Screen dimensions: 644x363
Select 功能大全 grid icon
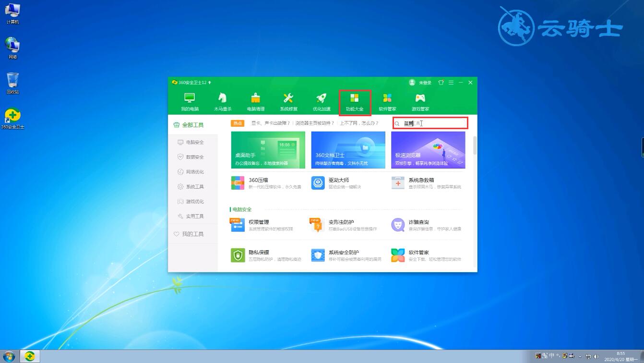coord(355,98)
